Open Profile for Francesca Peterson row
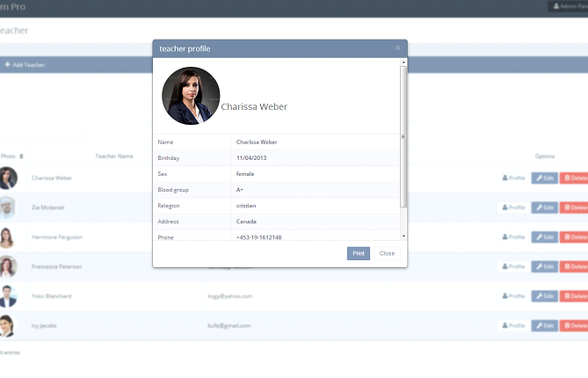 pos(513,266)
